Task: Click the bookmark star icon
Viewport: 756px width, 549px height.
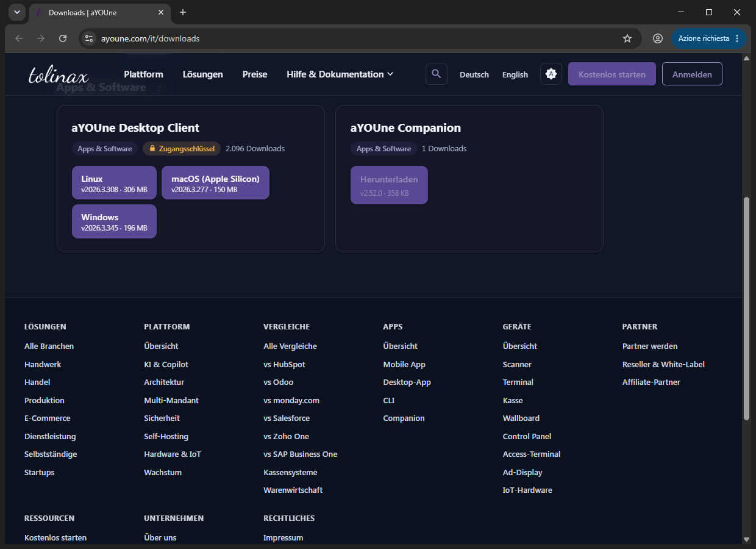Action: tap(627, 38)
